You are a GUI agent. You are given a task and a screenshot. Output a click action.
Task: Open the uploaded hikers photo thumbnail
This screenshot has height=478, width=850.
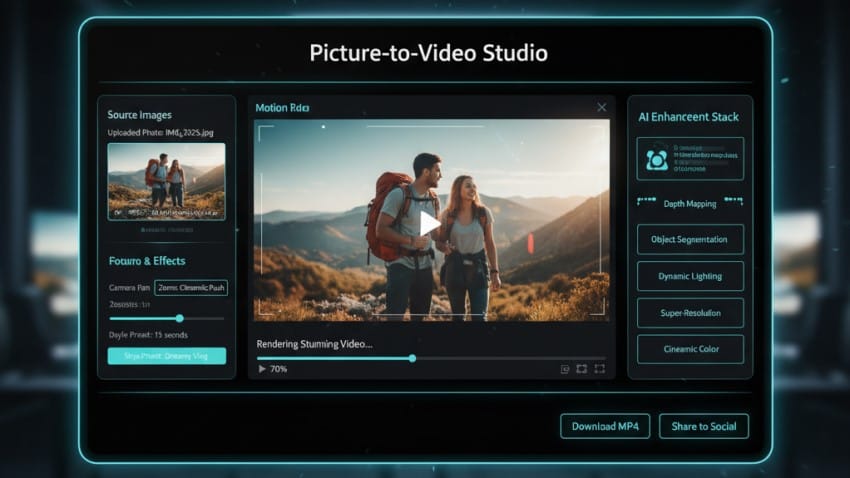166,182
